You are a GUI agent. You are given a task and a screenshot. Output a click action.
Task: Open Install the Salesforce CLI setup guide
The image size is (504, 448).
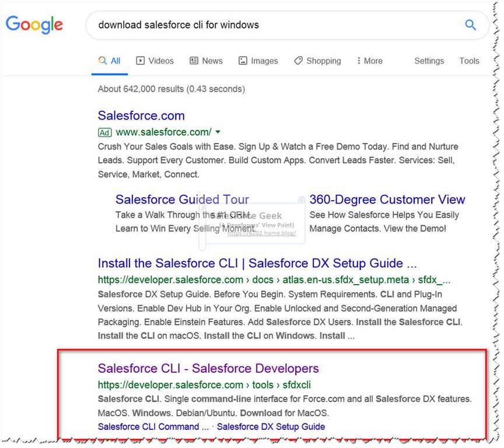pyautogui.click(x=257, y=263)
